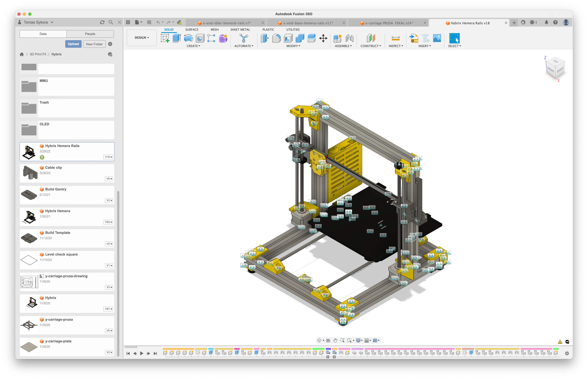
Task: Switch to the SURFACE tab
Action: [x=192, y=30]
